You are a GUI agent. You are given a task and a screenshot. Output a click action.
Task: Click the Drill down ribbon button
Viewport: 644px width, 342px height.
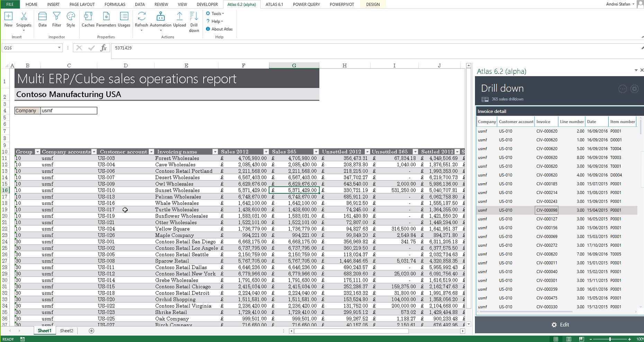[194, 22]
